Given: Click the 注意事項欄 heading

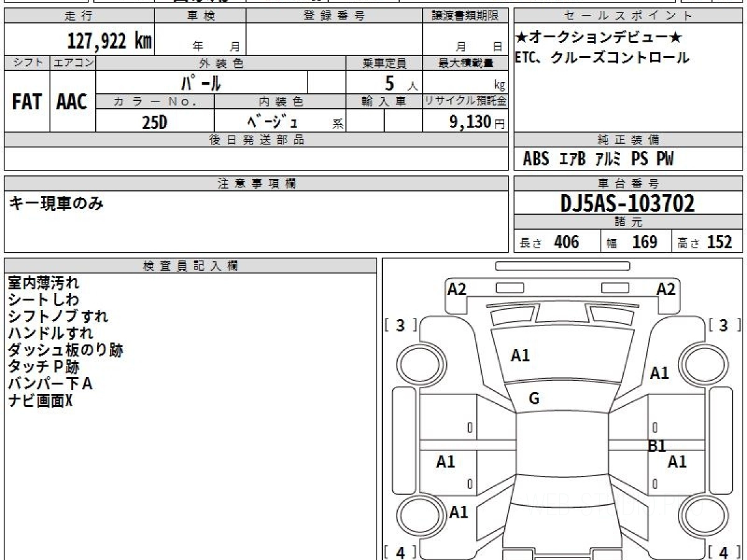Looking at the screenshot, I should pyautogui.click(x=256, y=184).
